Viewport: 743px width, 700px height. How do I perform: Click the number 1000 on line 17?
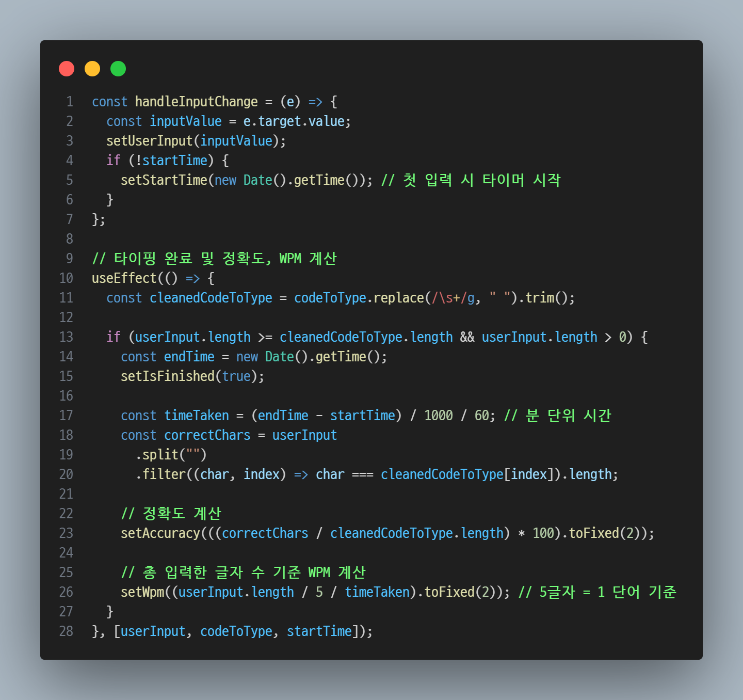(x=439, y=416)
